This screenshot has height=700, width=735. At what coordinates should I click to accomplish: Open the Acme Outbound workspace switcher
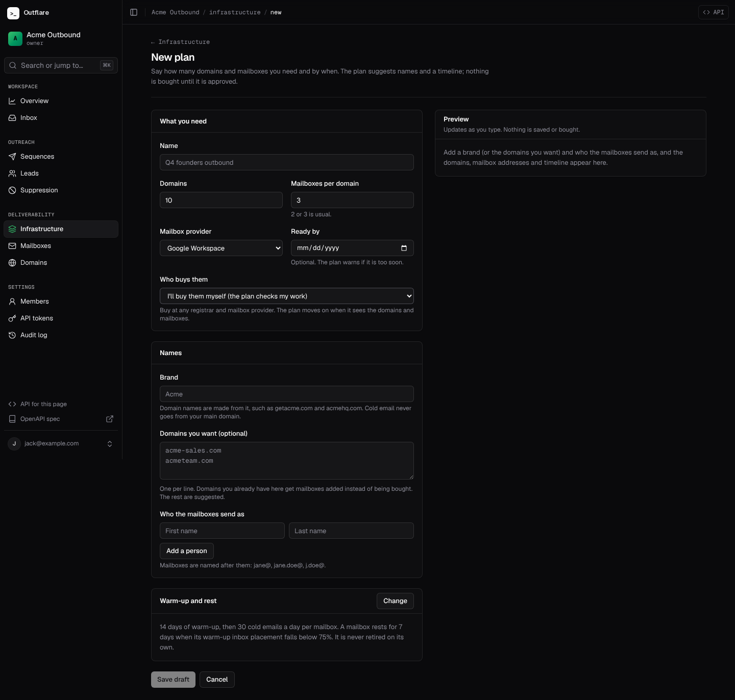(61, 39)
